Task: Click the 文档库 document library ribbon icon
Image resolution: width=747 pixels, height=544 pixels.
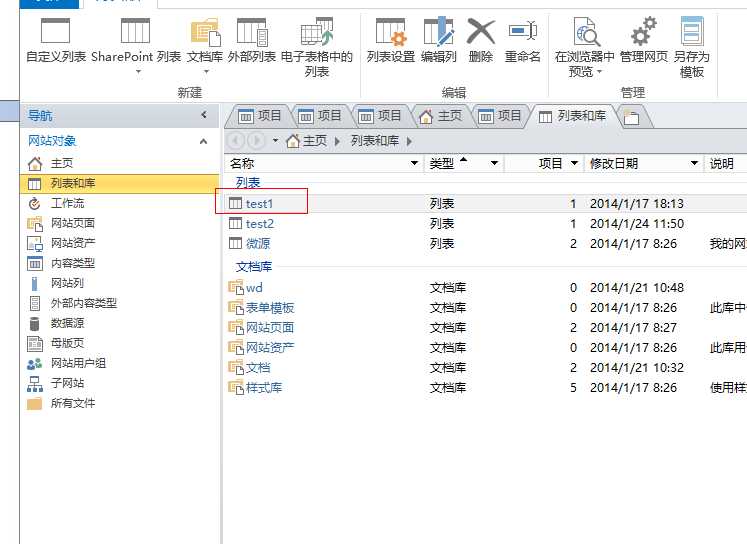Action: [x=205, y=31]
